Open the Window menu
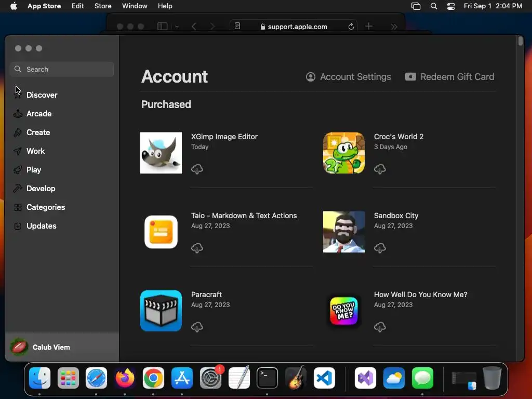Screen dimensions: 532x399 point(135,6)
